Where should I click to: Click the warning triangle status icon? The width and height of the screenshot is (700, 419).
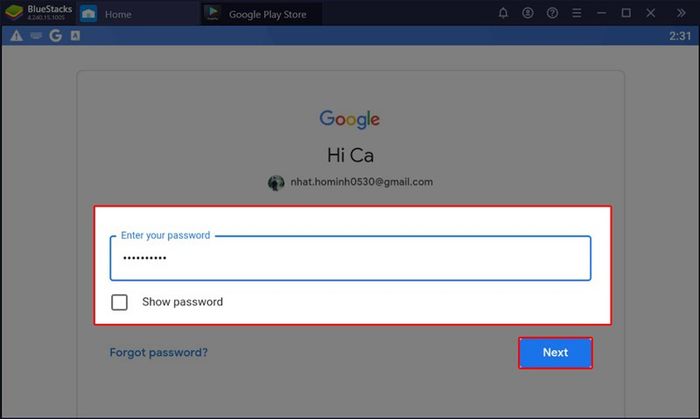click(17, 36)
